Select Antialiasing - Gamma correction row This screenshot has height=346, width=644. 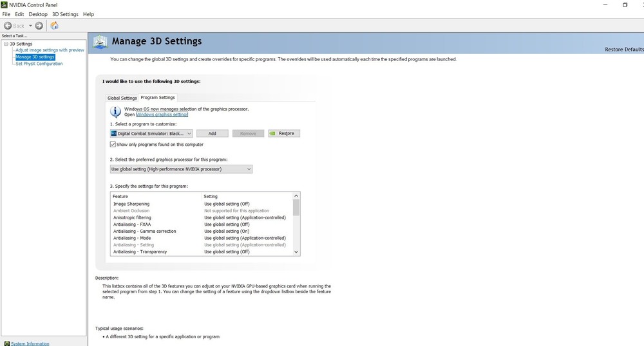pyautogui.click(x=202, y=232)
